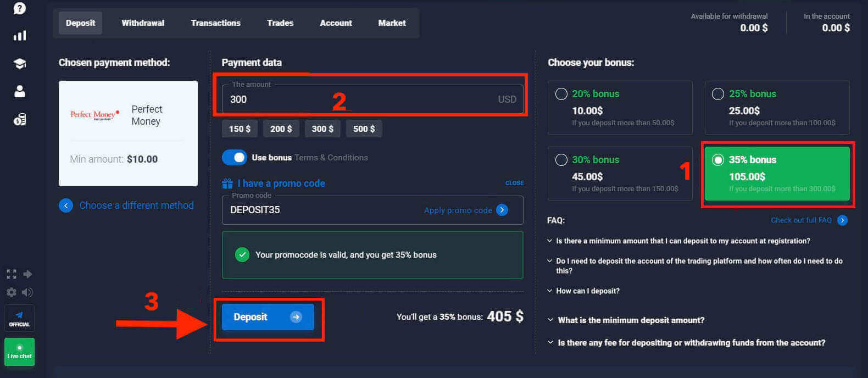Pick the 500 $ preset amount

[364, 129]
